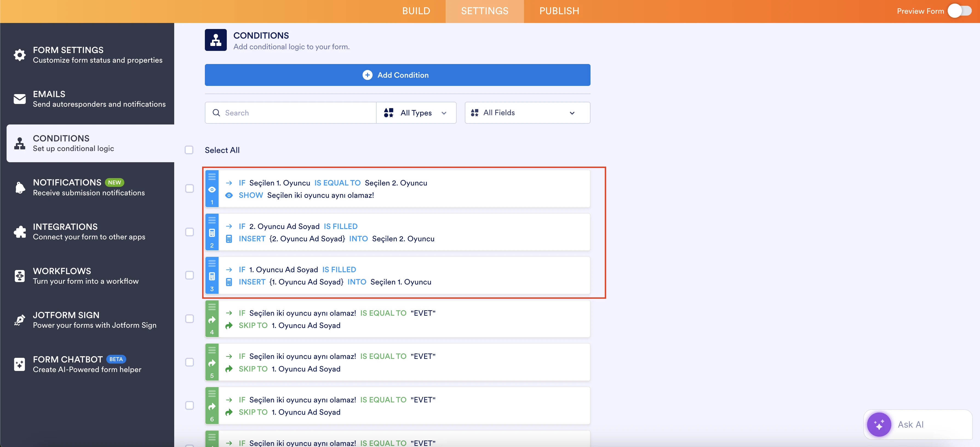Open the Ask AI assistant
This screenshot has height=447, width=980.
917,425
